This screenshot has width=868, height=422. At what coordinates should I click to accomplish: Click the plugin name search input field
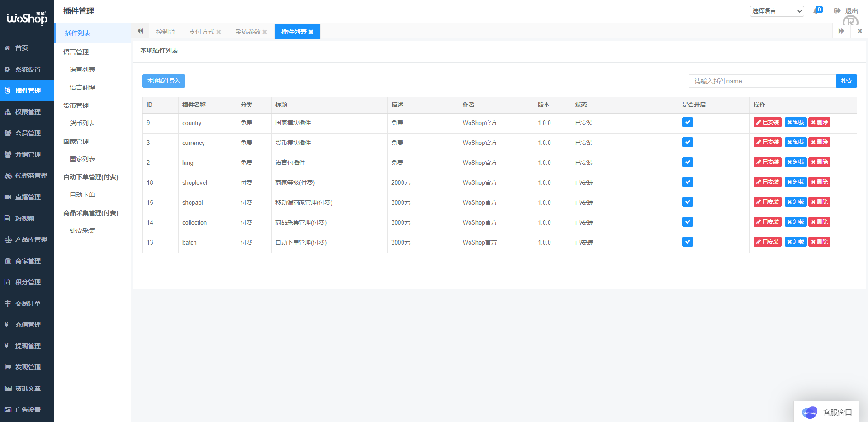click(x=763, y=81)
